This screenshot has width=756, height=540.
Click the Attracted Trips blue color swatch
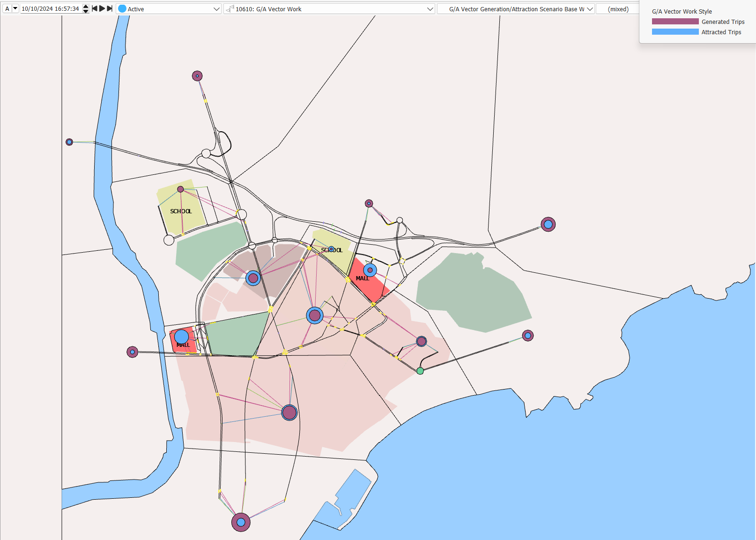point(674,31)
